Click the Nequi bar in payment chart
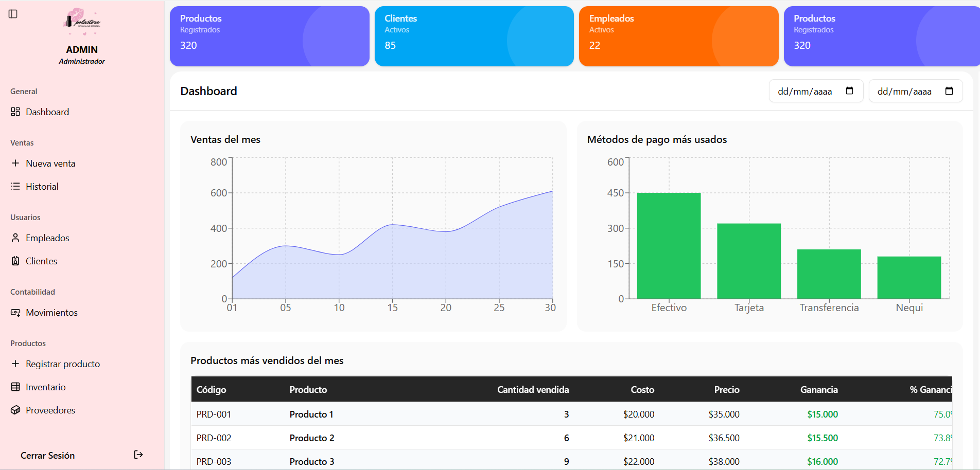 909,278
